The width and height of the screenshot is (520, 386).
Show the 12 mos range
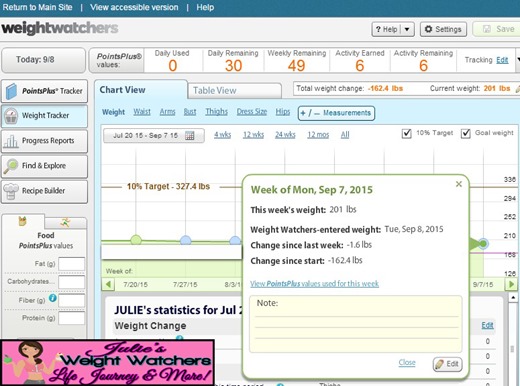pyautogui.click(x=318, y=135)
